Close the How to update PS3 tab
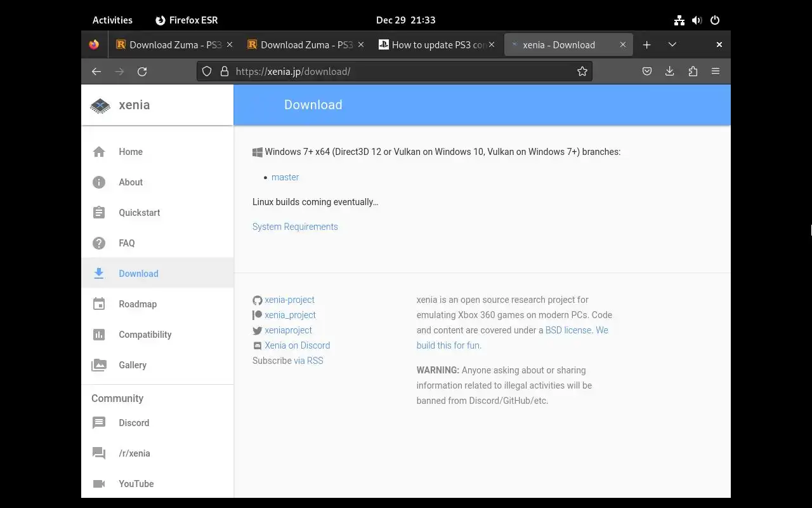 492,45
